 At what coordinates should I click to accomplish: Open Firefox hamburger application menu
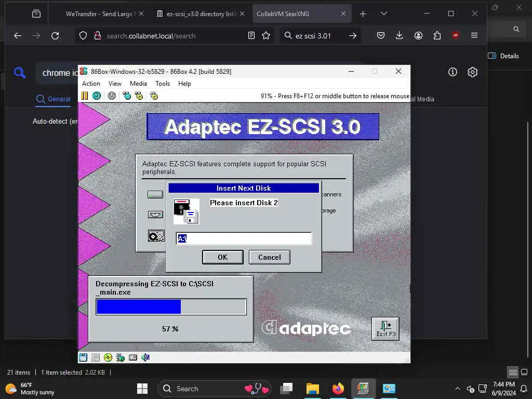(x=474, y=35)
